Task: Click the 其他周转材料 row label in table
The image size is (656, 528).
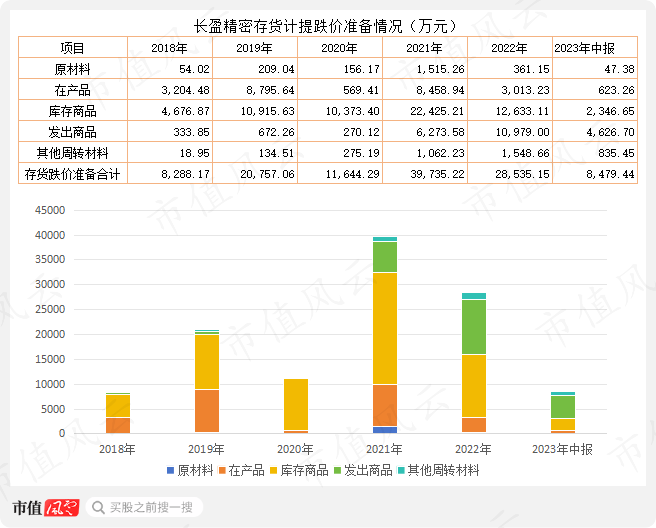Action: point(73,153)
